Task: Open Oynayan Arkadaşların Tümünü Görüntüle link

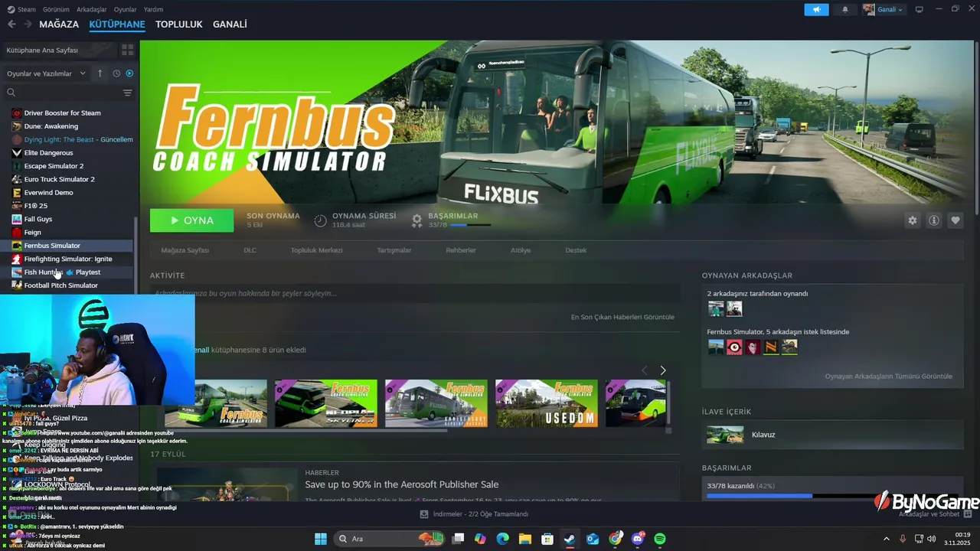Action: coord(888,377)
